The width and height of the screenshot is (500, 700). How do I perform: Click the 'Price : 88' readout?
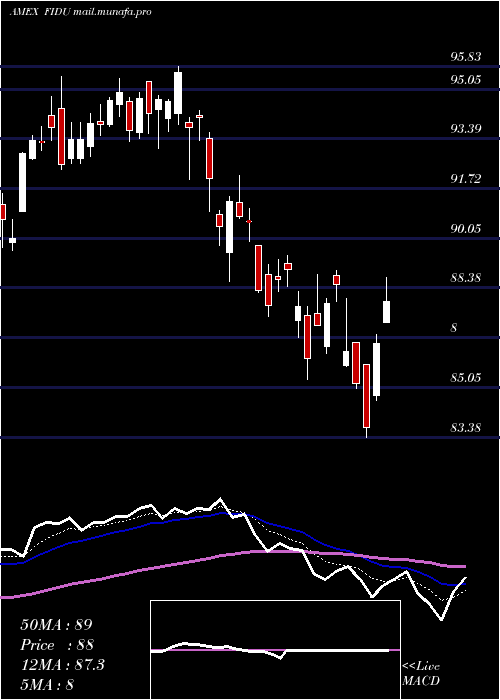(x=57, y=645)
